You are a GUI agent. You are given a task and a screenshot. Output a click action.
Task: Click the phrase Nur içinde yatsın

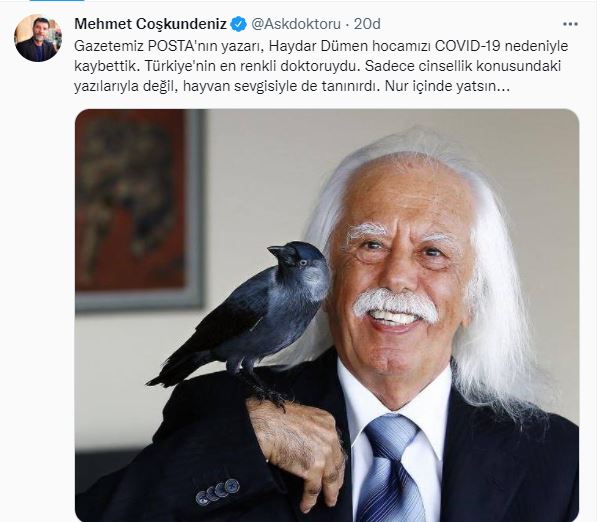447,86
